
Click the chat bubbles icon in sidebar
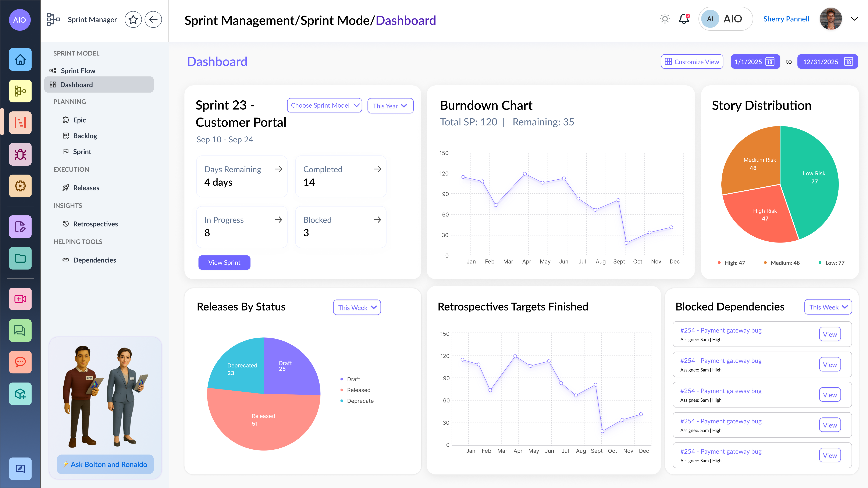coord(20,330)
